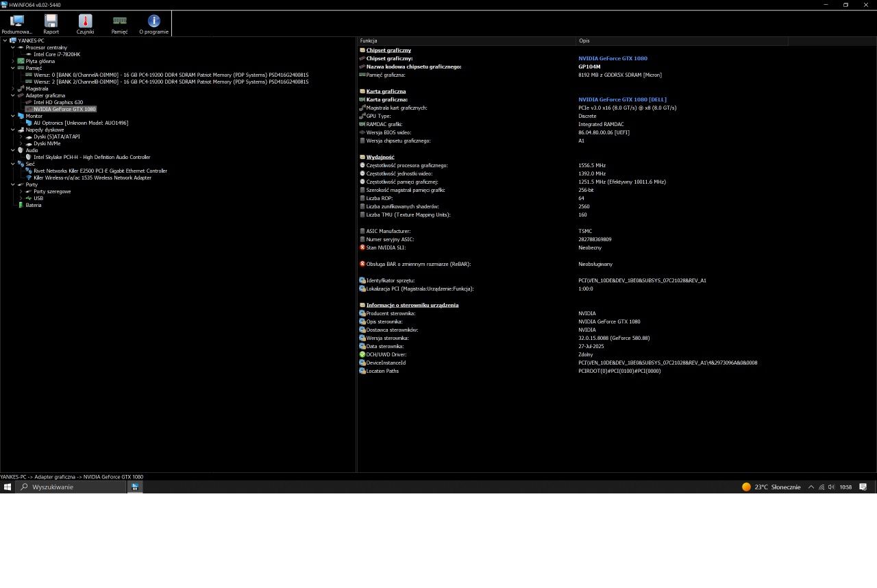Click the Location Paths row label
The width and height of the screenshot is (877, 588).
click(x=382, y=371)
